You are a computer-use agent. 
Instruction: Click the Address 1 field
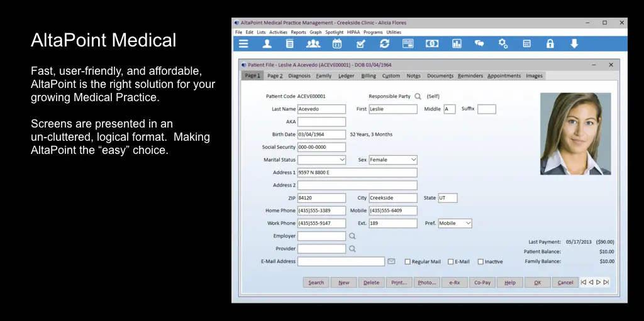[357, 172]
